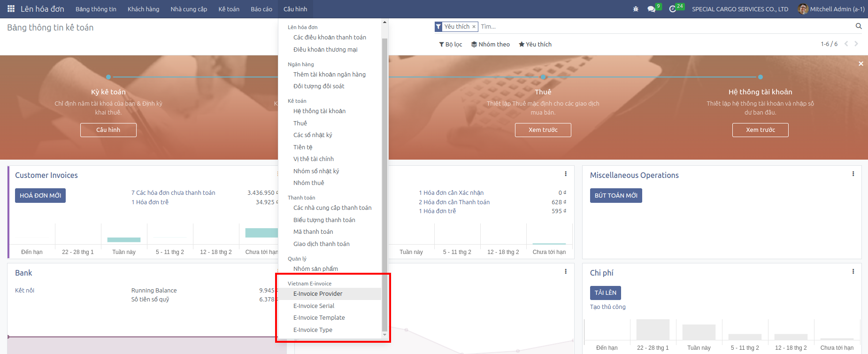Open the Hệ thống tài khoản menu item
Viewport: 868px width, 354px height.
[x=319, y=111]
